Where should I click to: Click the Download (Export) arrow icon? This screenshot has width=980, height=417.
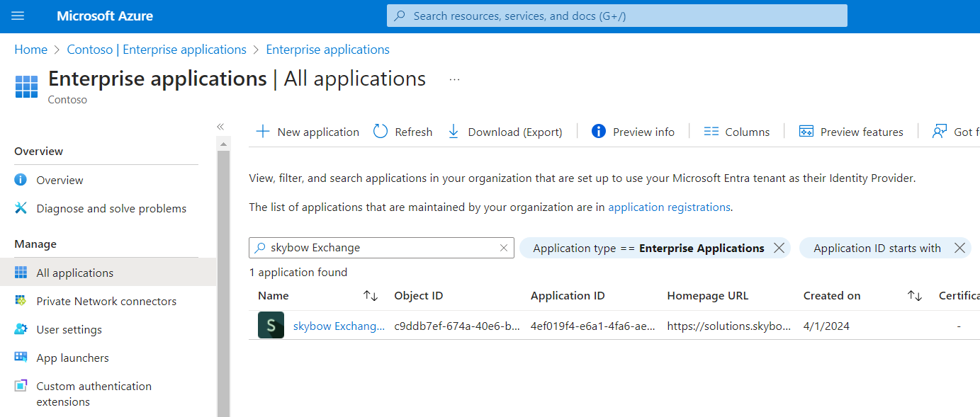[454, 132]
